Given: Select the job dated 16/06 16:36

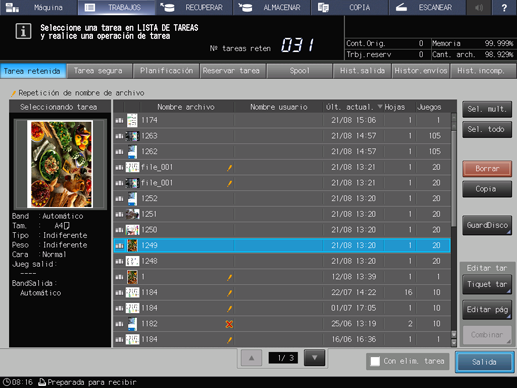Looking at the screenshot, I should (282, 340).
